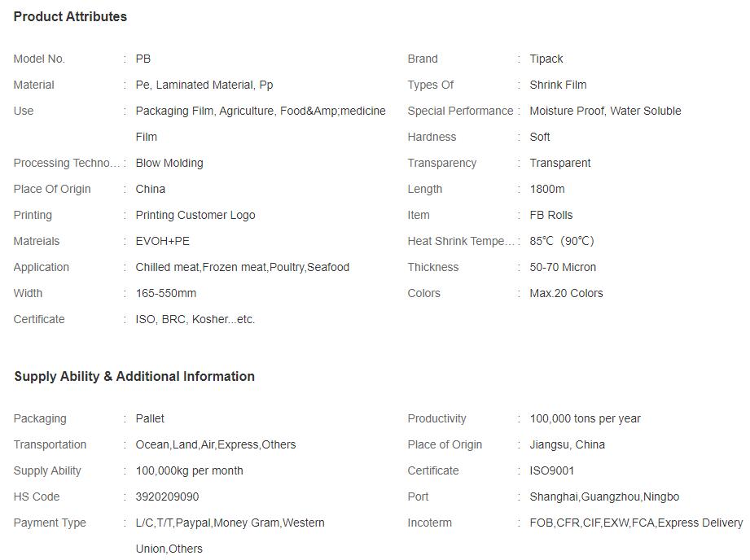Viewport: 750px width, 560px height.
Task: Click the Pallet packaging value
Action: 150,419
